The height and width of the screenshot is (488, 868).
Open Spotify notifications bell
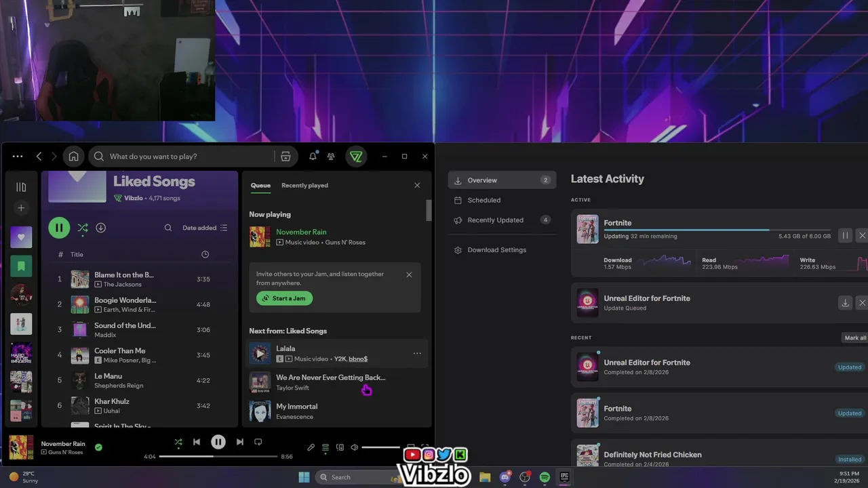313,157
